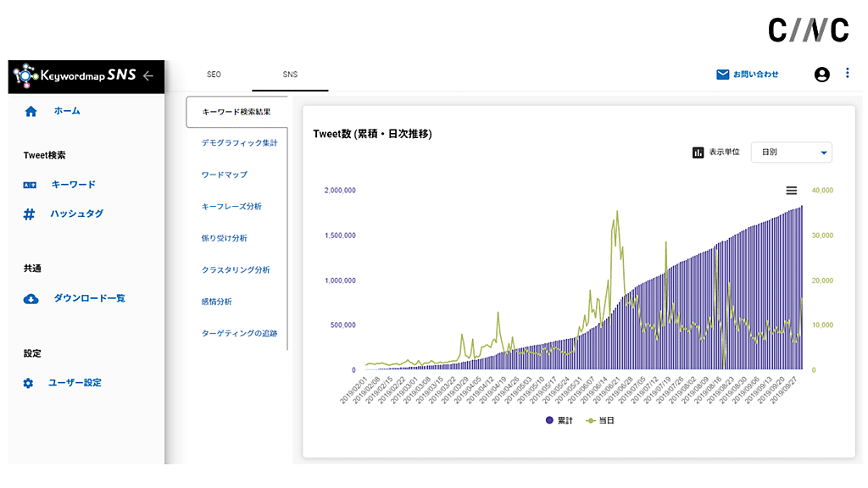This screenshot has width=868, height=488.
Task: Switch to the SNS tab
Action: [290, 75]
